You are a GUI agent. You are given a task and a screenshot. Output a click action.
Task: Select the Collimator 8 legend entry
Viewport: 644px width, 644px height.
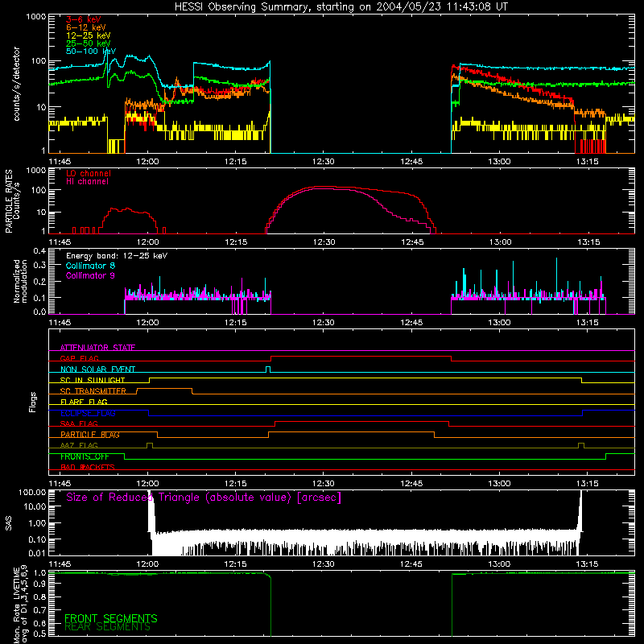click(90, 266)
